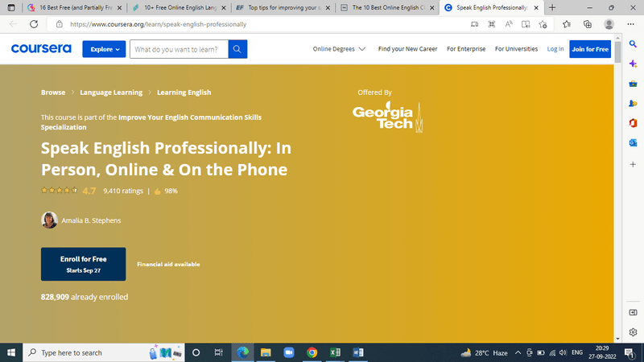The width and height of the screenshot is (644, 362).
Task: Expand the Online Degrees menu
Action: pyautogui.click(x=339, y=49)
